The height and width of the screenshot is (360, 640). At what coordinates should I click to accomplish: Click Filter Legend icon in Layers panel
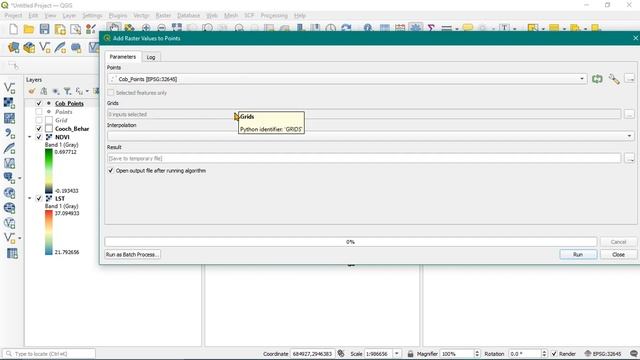[x=67, y=91]
